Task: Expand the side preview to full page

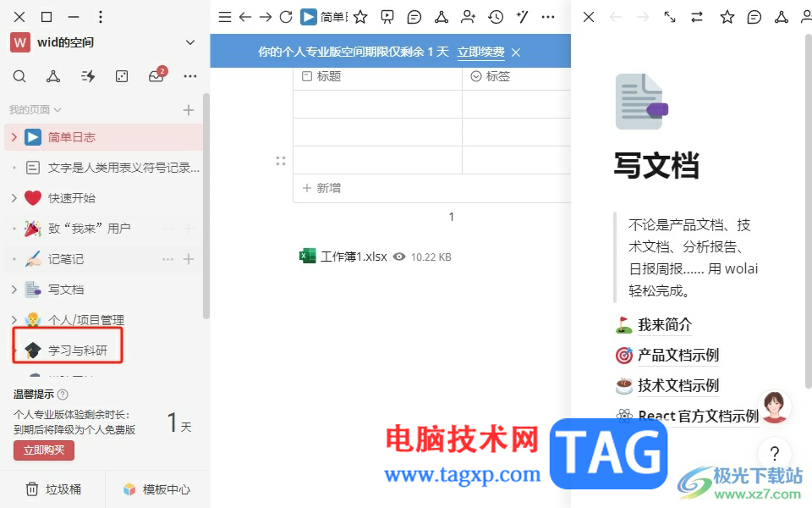Action: [x=670, y=17]
